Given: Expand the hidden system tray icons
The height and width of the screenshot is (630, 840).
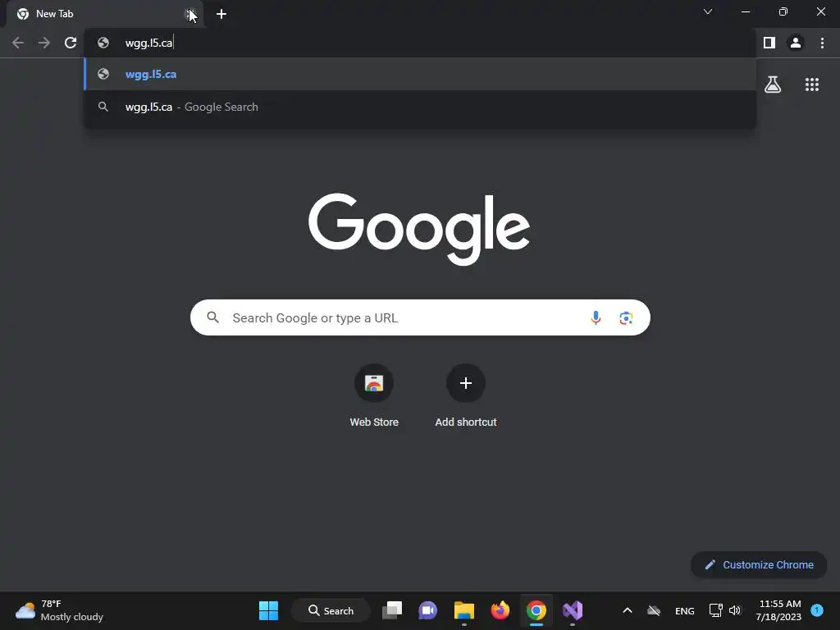Looking at the screenshot, I should click(x=628, y=610).
